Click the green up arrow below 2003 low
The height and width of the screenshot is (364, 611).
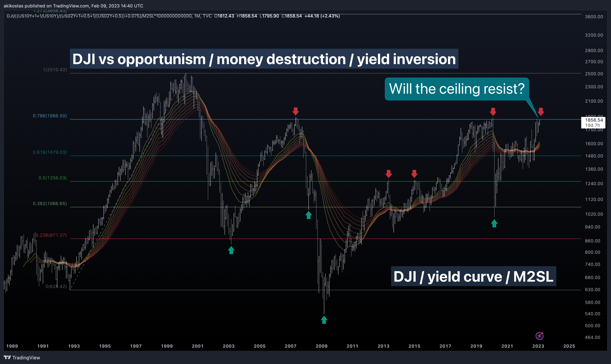click(x=231, y=250)
